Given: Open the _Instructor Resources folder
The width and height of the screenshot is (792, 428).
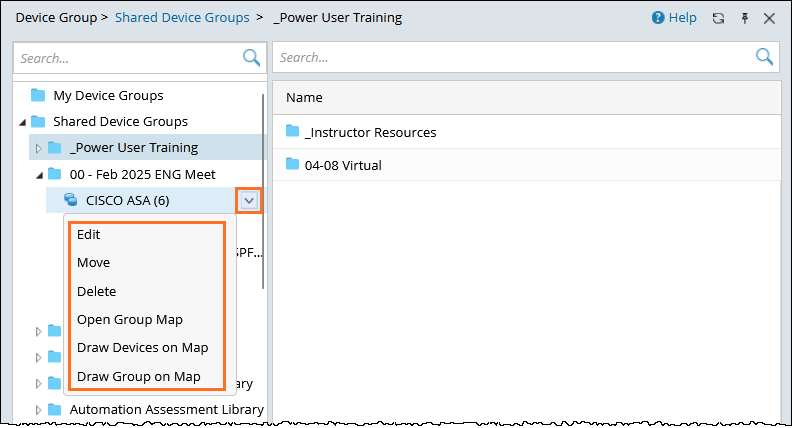Looking at the screenshot, I should pyautogui.click(x=370, y=132).
